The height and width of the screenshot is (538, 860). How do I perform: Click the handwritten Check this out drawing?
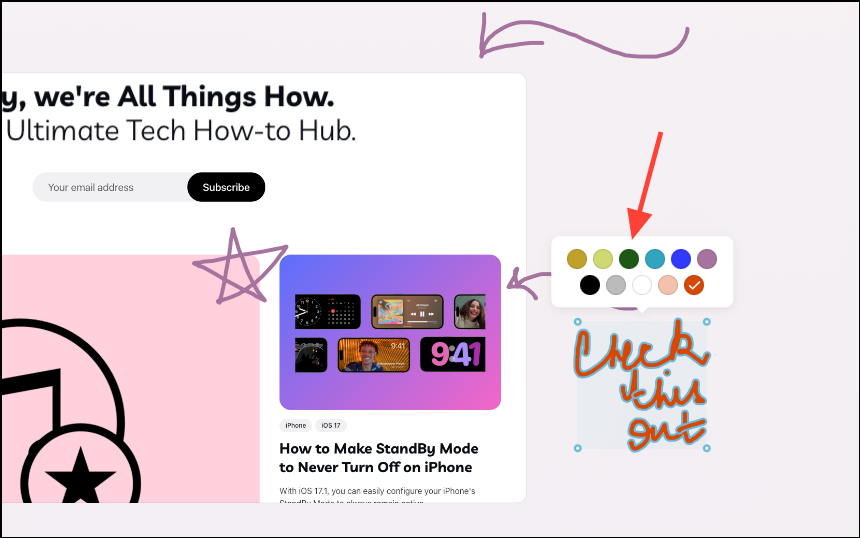[642, 384]
